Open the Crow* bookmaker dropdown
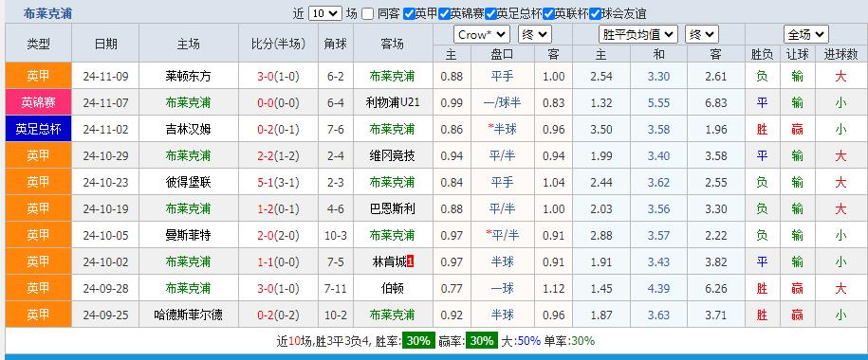The image size is (868, 360). click(x=482, y=35)
